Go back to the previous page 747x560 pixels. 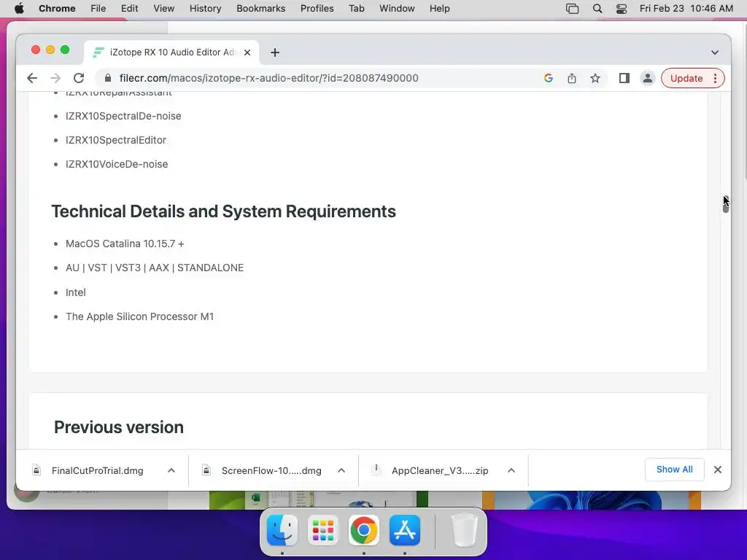point(32,78)
